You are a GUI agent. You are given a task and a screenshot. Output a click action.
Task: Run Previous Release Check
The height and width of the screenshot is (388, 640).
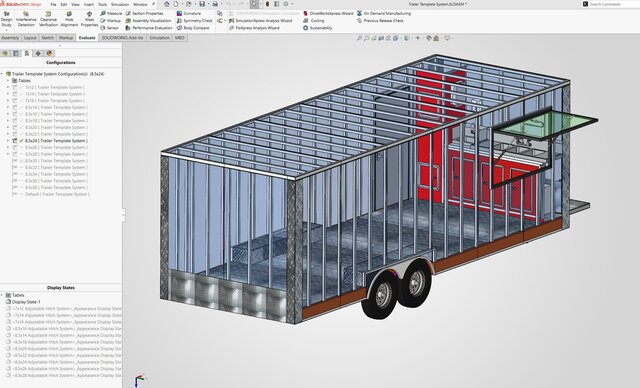380,21
